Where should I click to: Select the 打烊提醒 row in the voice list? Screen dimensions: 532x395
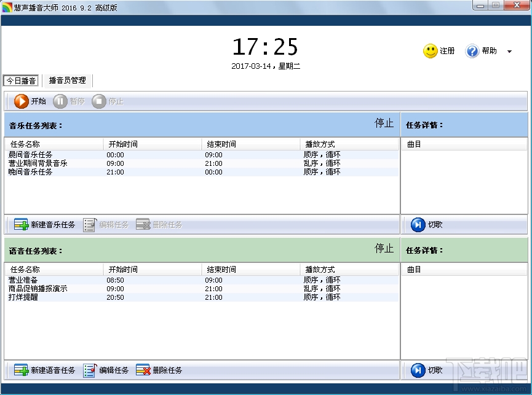pyautogui.click(x=52, y=297)
